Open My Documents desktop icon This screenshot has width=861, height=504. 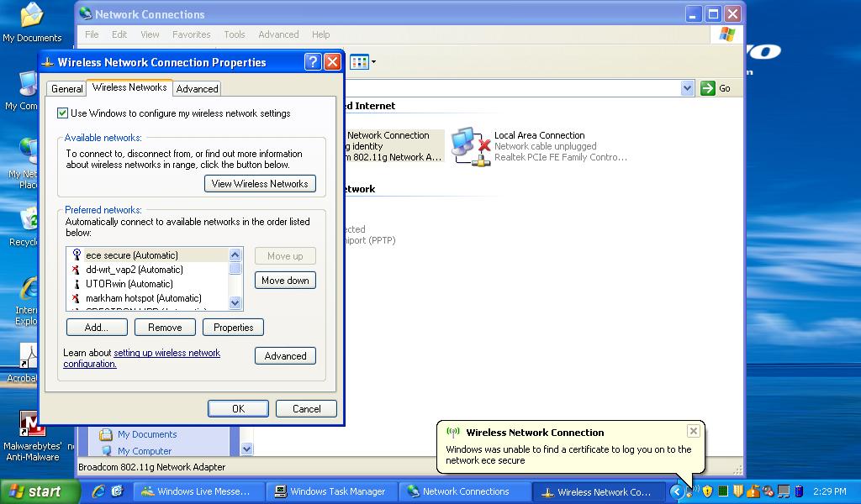pyautogui.click(x=31, y=22)
